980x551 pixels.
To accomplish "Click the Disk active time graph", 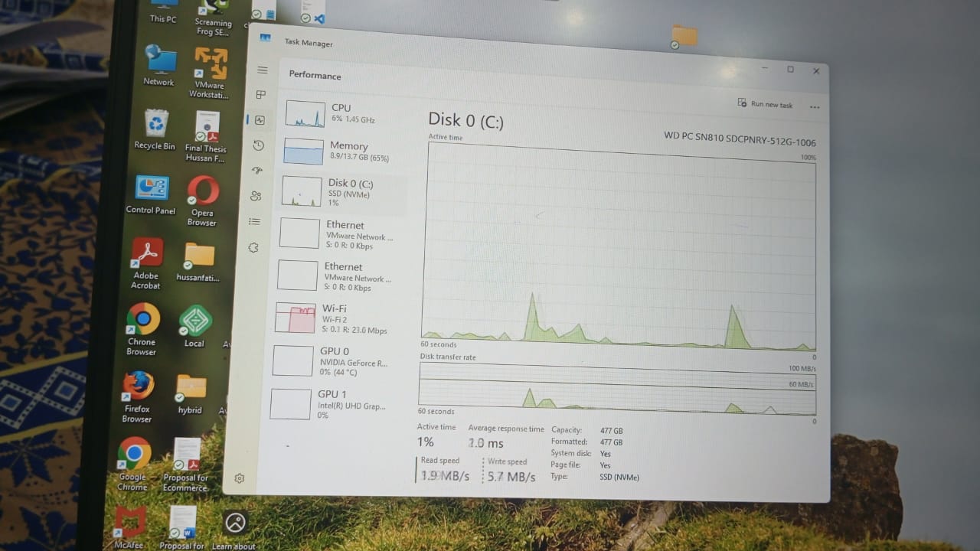I will (619, 246).
